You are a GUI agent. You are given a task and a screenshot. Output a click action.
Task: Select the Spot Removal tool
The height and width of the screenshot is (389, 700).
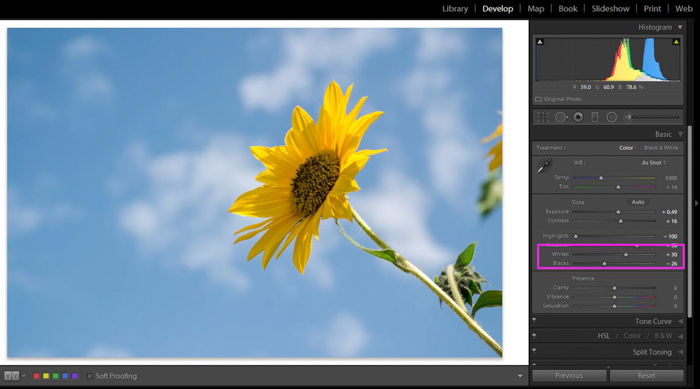click(561, 117)
